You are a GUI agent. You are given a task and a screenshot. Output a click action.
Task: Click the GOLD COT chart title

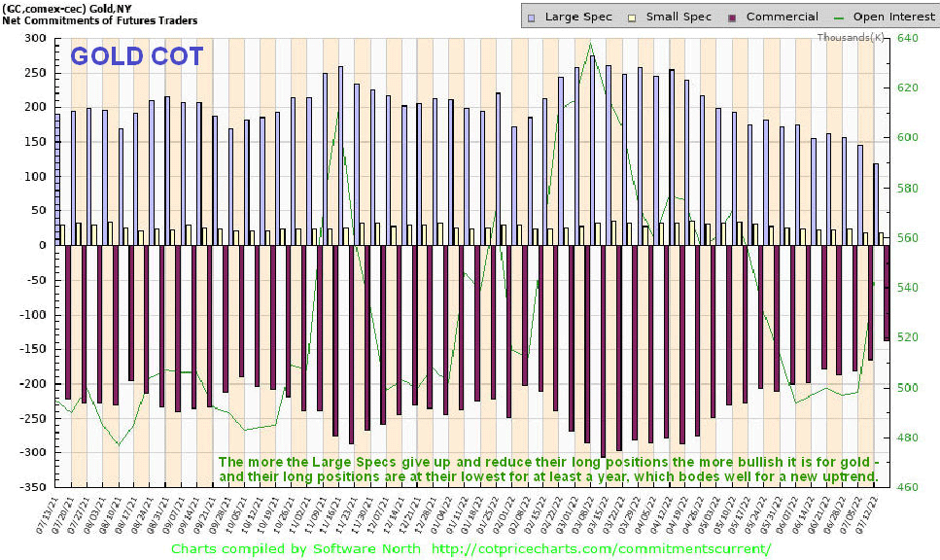(137, 56)
